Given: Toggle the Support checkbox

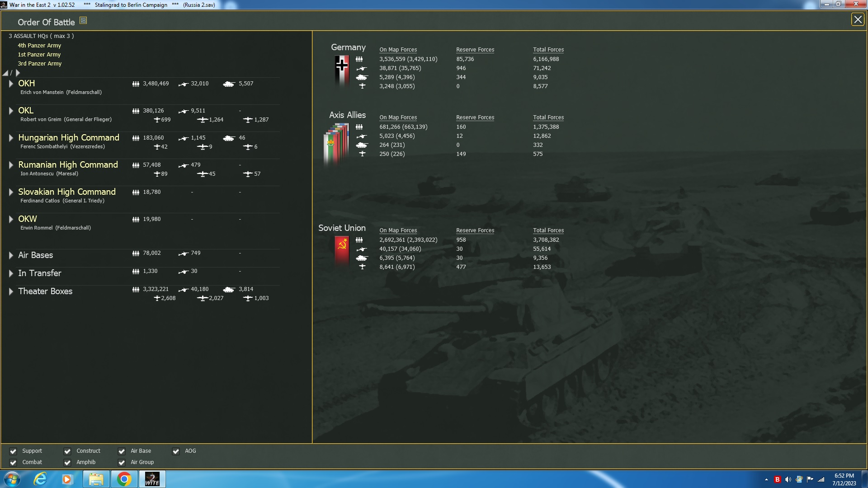Looking at the screenshot, I should 13,451.
